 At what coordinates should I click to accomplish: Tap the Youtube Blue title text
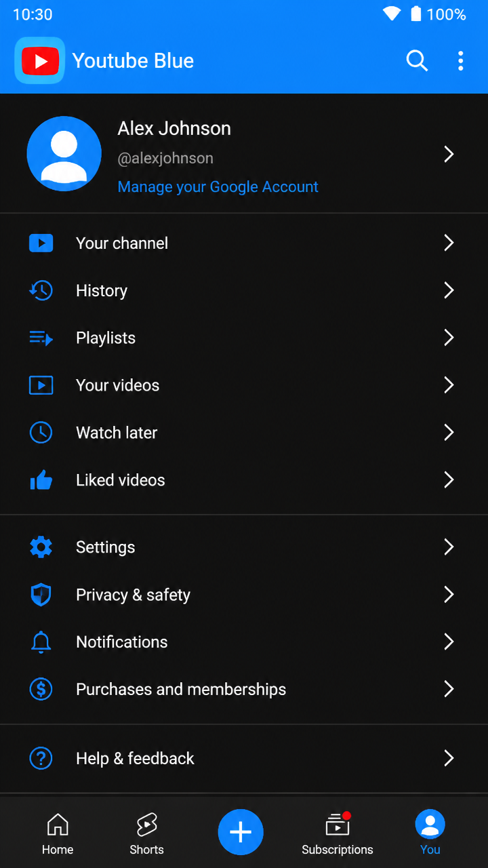coord(133,61)
